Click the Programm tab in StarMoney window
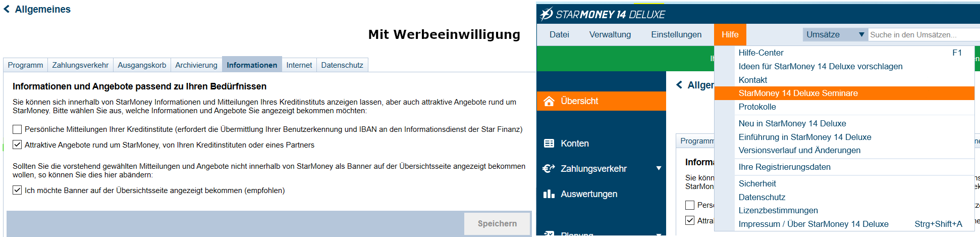 (696, 141)
